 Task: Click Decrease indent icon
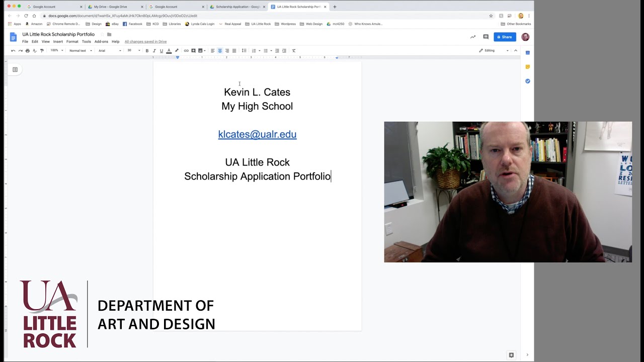click(277, 51)
